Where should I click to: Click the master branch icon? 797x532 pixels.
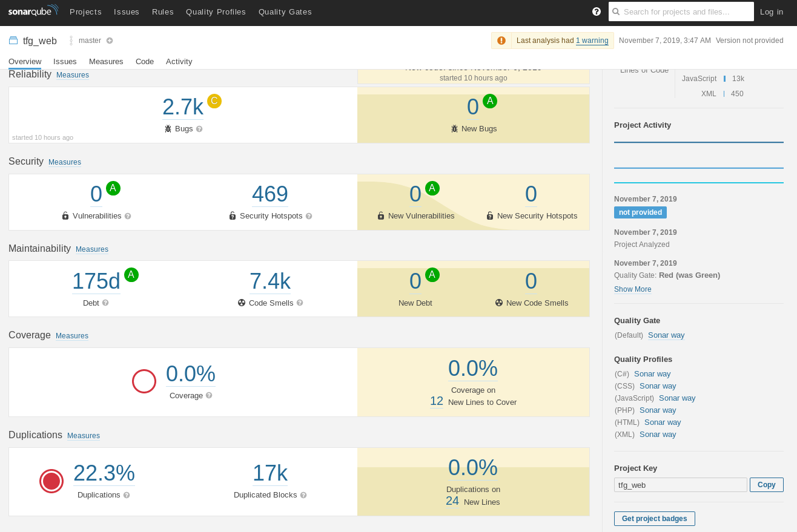(71, 41)
